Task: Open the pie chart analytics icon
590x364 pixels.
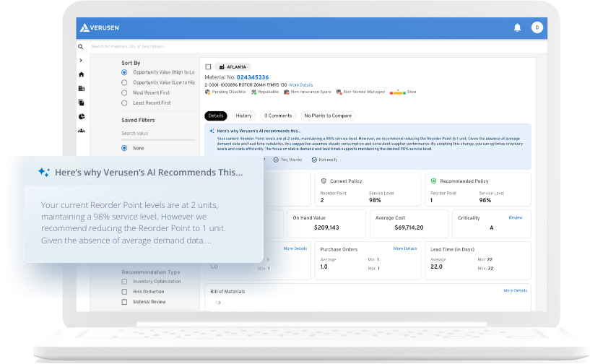Action: pos(82,117)
